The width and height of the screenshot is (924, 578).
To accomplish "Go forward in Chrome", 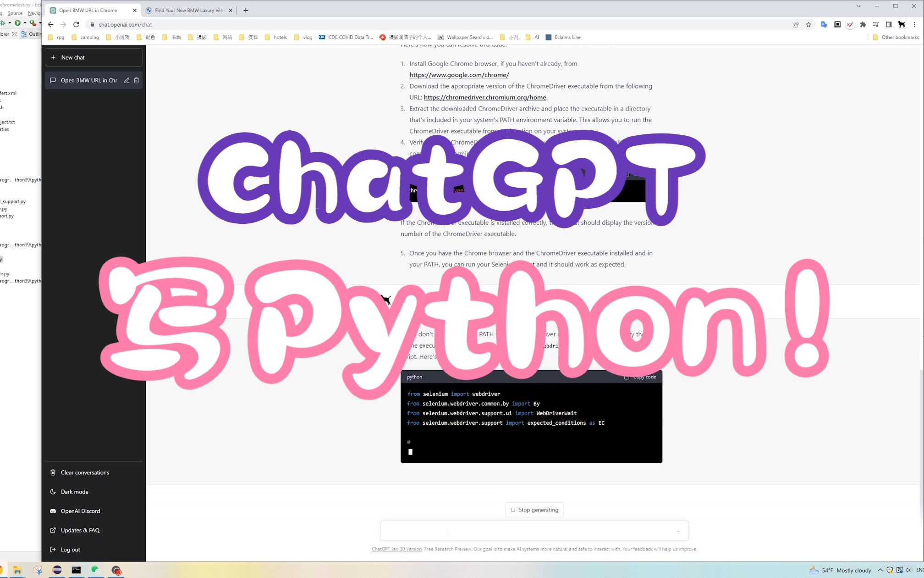I will point(63,24).
